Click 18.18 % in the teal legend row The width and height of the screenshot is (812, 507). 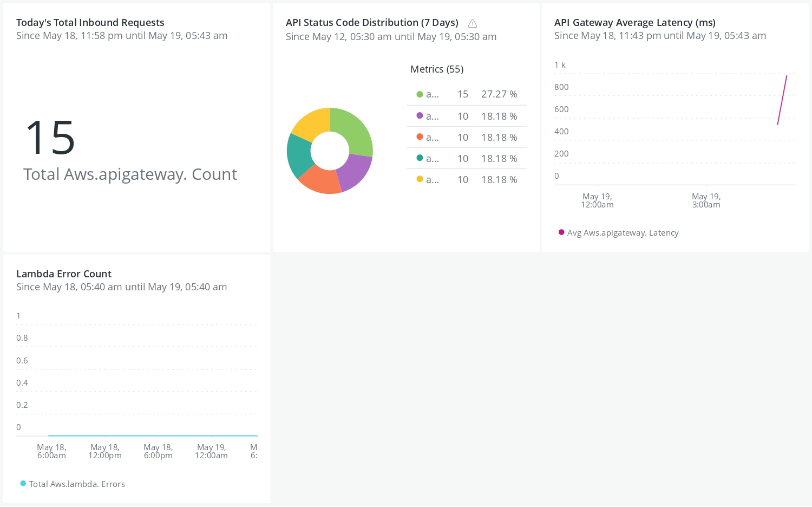(499, 159)
